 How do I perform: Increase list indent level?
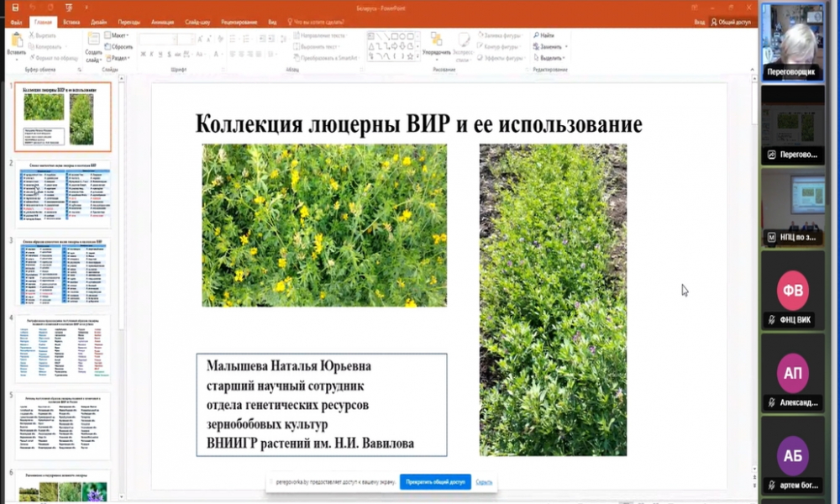point(271,39)
